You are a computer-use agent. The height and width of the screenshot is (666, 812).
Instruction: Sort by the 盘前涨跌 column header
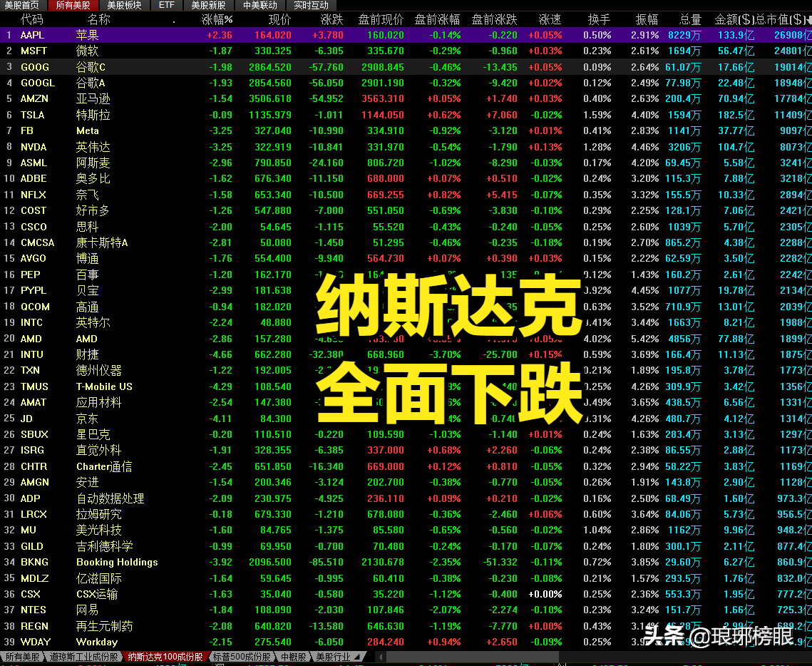(x=495, y=20)
